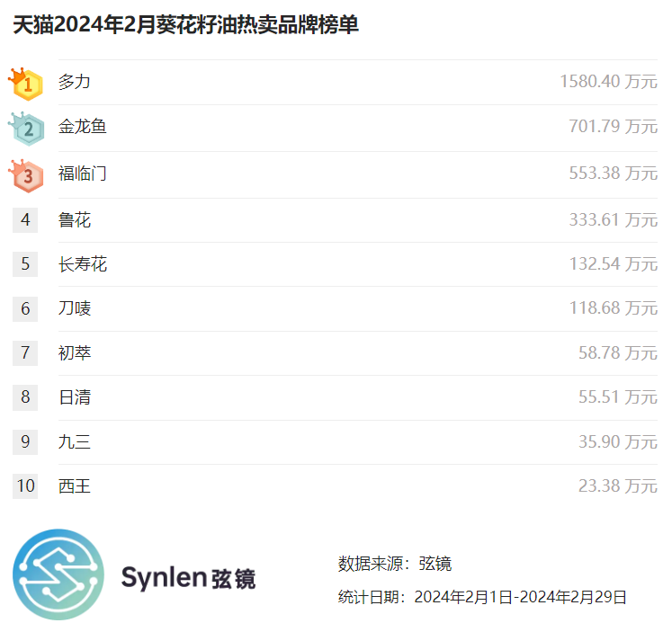Click the bronze rank 3 medal icon
Image resolution: width=672 pixels, height=632 pixels.
point(26,175)
